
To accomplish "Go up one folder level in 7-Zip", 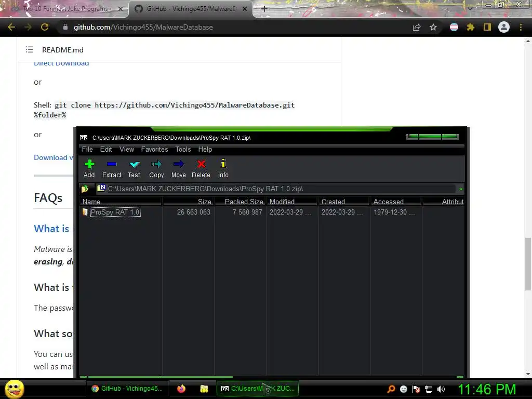I will pos(85,189).
